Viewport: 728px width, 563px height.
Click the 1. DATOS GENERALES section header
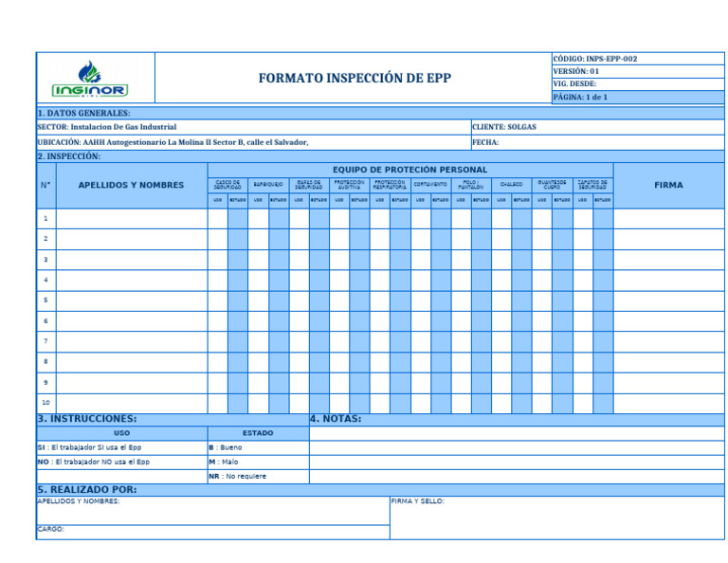click(x=380, y=113)
